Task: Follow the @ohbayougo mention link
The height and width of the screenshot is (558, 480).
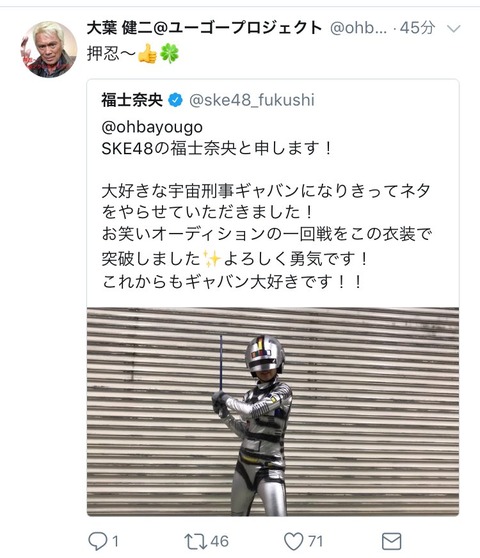Action: pyautogui.click(x=152, y=127)
